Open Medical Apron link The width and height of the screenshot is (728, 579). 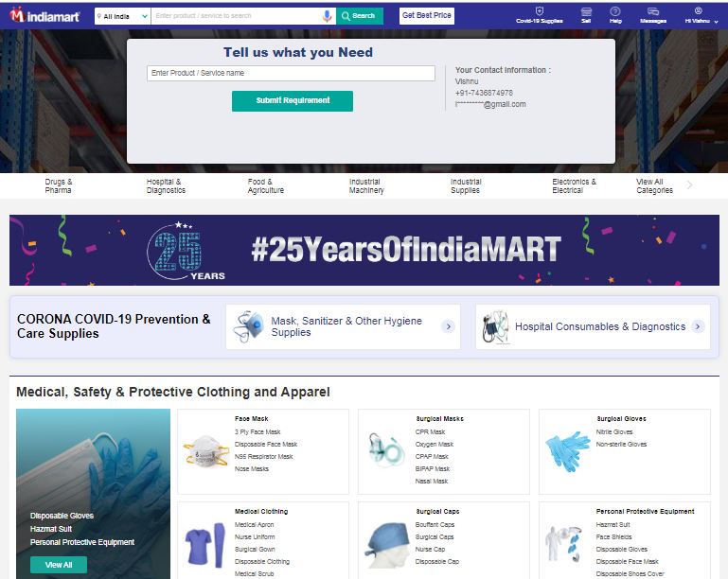pos(254,525)
